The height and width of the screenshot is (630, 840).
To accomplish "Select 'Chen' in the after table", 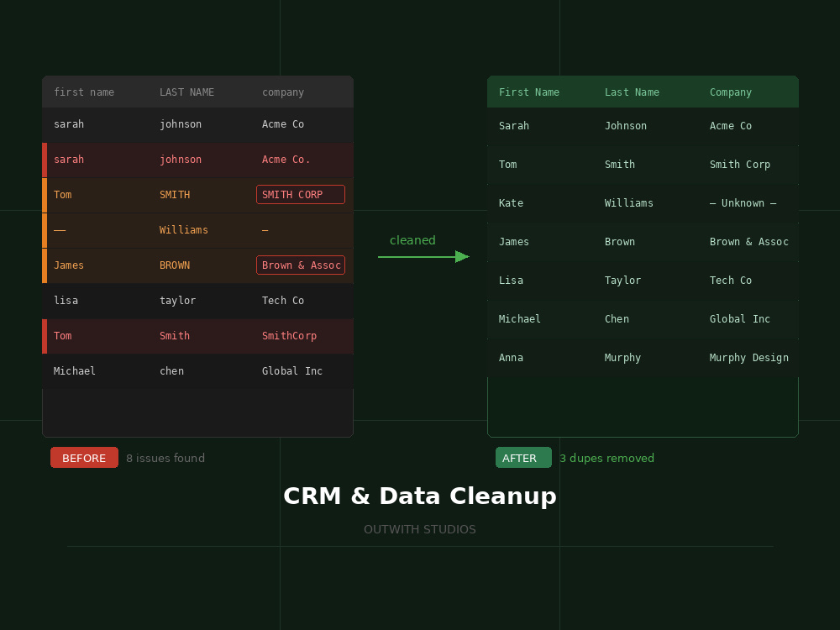I will 617,318.
